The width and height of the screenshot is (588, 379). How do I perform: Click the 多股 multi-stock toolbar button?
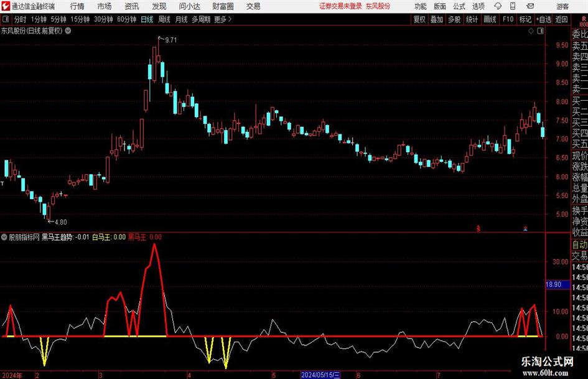click(x=454, y=19)
